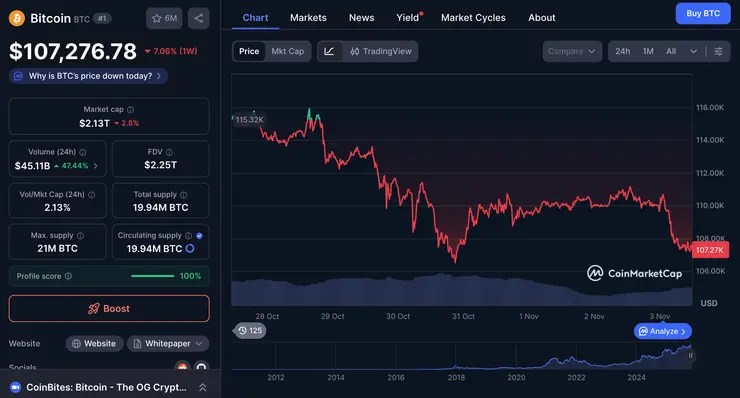Click the 2.13% Vol/Mkt Cap value
Image resolution: width=740 pixels, height=398 pixels.
(x=58, y=207)
